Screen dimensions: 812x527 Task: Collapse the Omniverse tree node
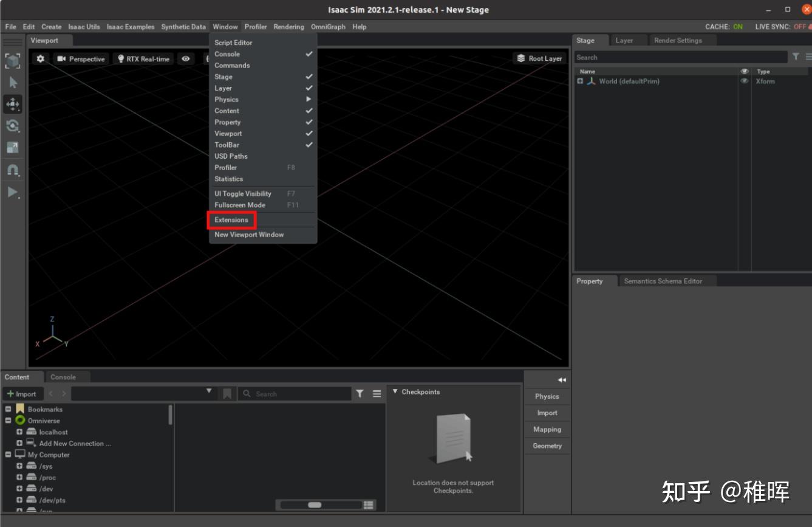click(9, 421)
